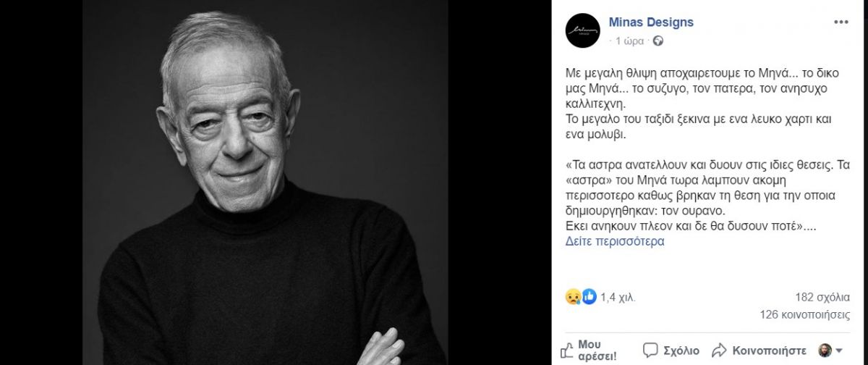This screenshot has height=365, width=868.
Task: View the 182 σχόλια comments
Action: (x=822, y=296)
